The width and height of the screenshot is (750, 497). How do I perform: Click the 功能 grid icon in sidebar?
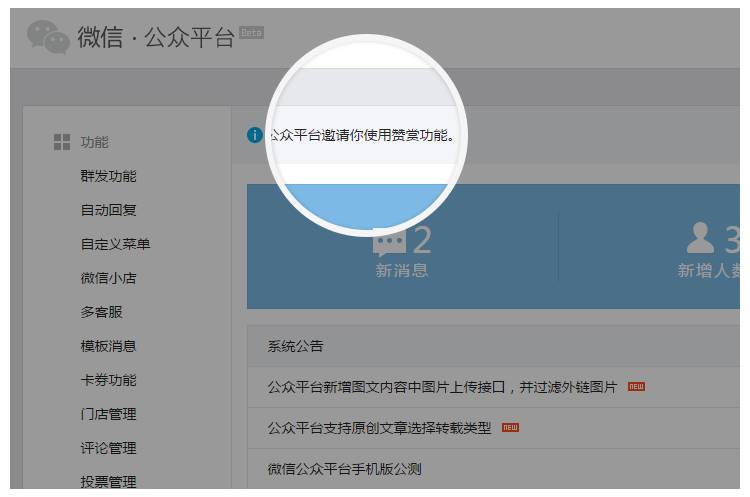click(62, 142)
